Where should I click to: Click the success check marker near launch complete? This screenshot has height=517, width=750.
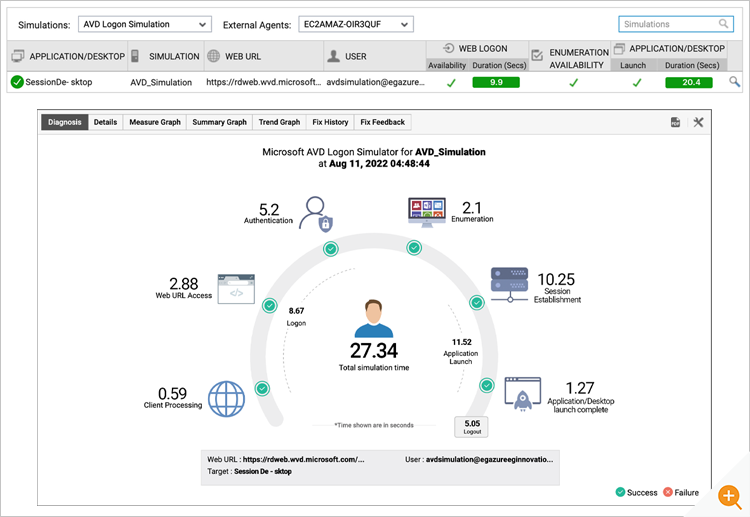click(487, 385)
